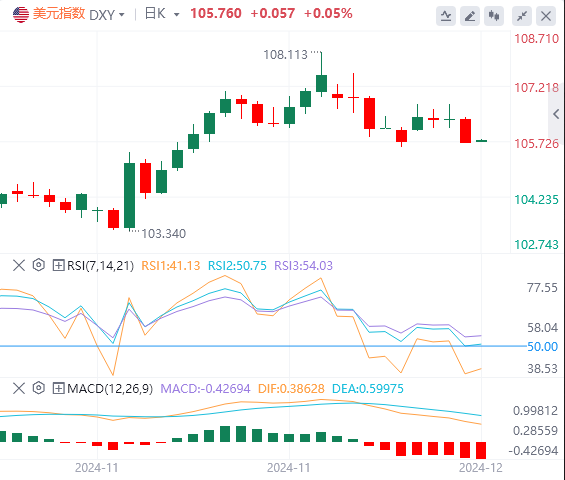This screenshot has height=480, width=565.
Task: Expand MACD panel with plus box
Action: pyautogui.click(x=58, y=388)
